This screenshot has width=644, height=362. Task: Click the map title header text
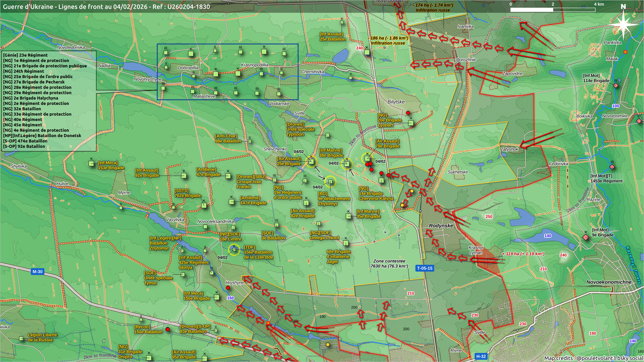[106, 7]
